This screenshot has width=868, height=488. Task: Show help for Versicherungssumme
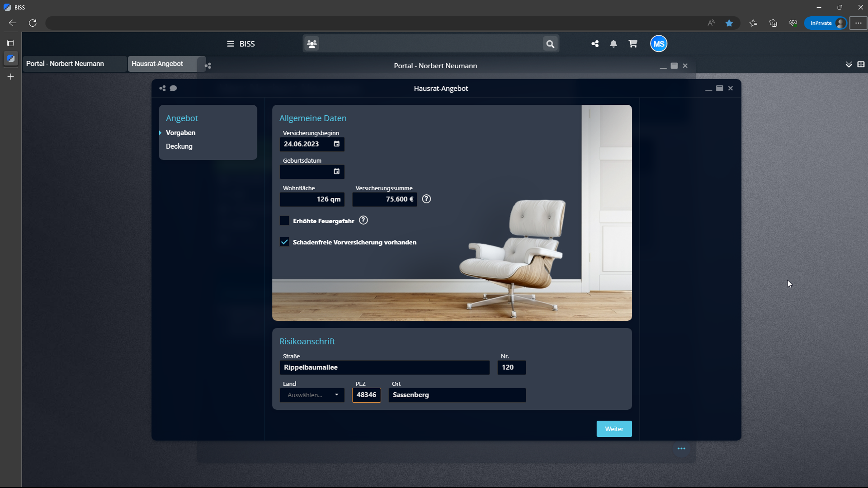(x=426, y=199)
